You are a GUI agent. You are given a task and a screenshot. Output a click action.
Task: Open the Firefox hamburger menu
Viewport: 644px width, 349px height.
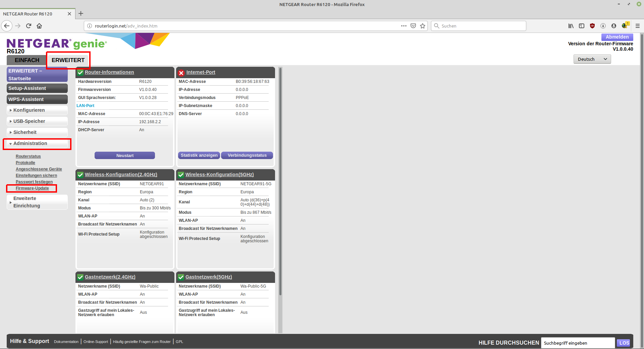coord(637,26)
